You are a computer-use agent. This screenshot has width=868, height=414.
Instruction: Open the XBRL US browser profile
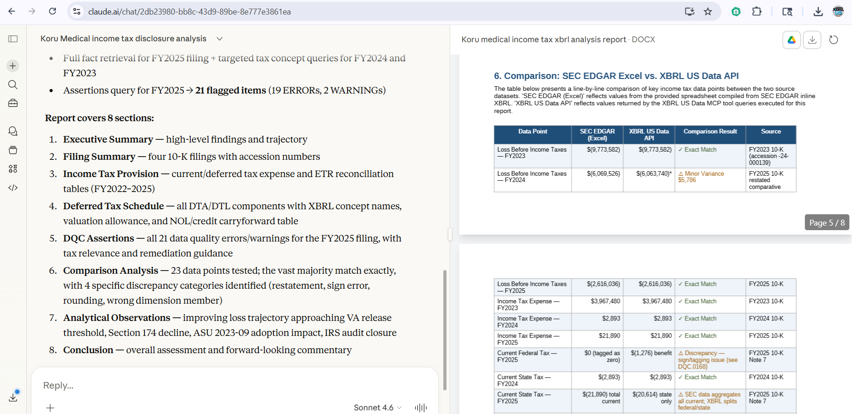(x=838, y=12)
